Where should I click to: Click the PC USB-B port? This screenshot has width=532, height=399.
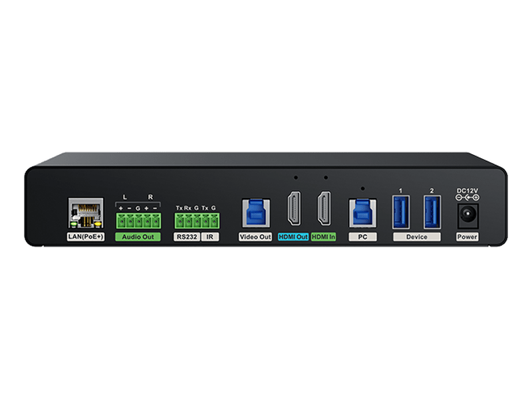point(362,213)
